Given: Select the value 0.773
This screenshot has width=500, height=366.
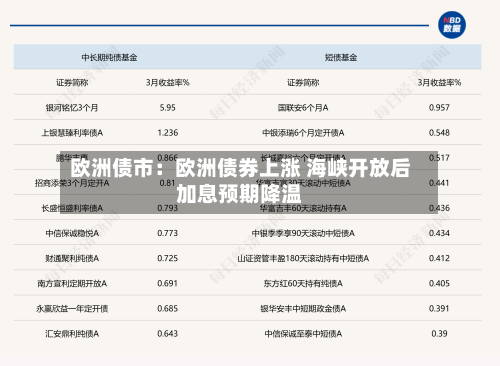Looking at the screenshot, I should coord(168,233).
